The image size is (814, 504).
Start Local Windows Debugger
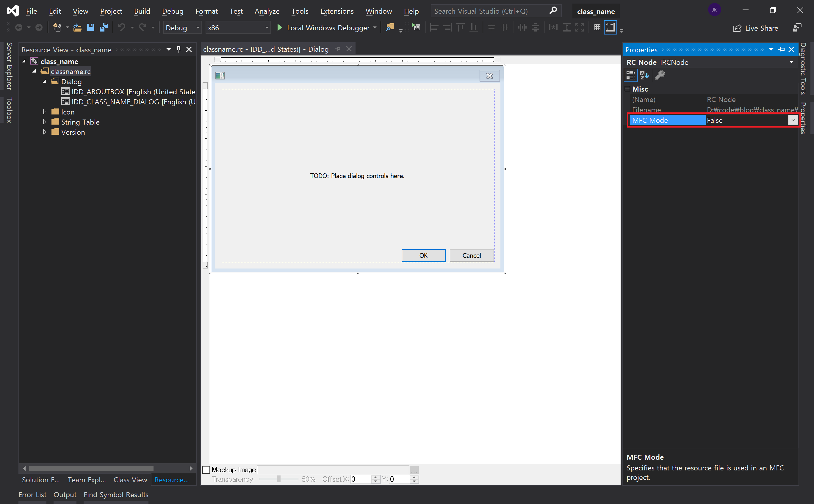[323, 28]
